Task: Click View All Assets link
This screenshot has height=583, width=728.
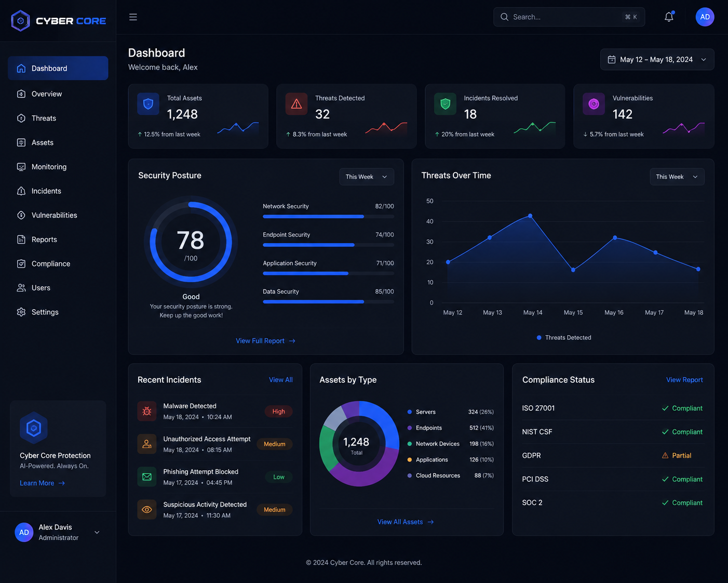Action: tap(406, 522)
